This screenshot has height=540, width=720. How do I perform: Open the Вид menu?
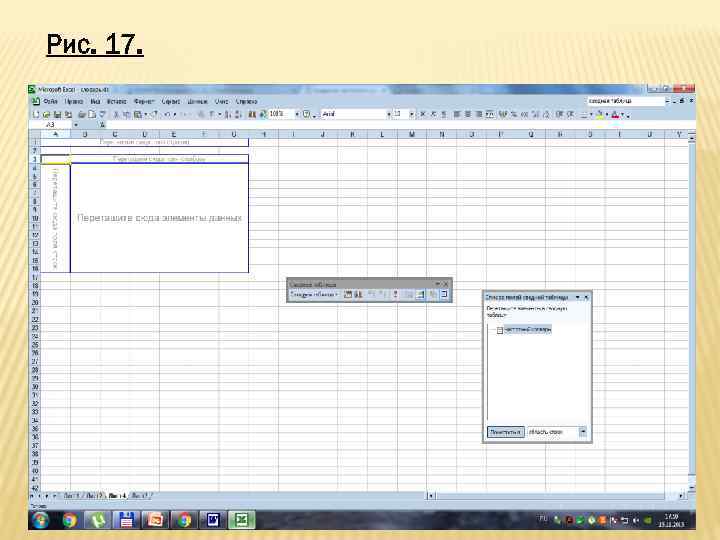pos(95,101)
